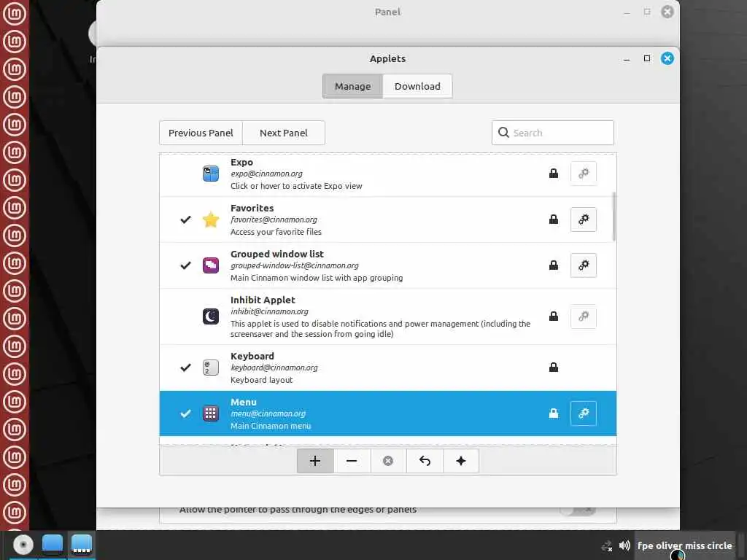Viewport: 747px width, 560px height.
Task: Open second blue panel window in taskbar
Action: (x=82, y=544)
